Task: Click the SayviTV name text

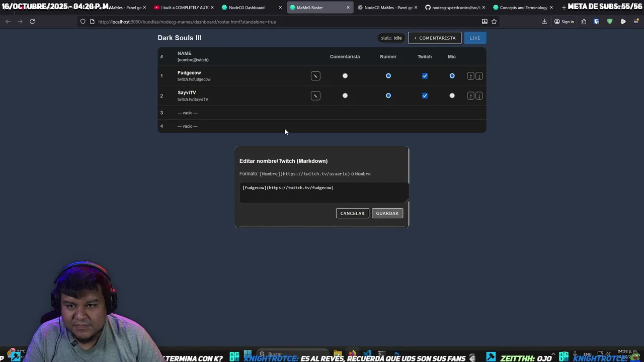Action: (187, 93)
